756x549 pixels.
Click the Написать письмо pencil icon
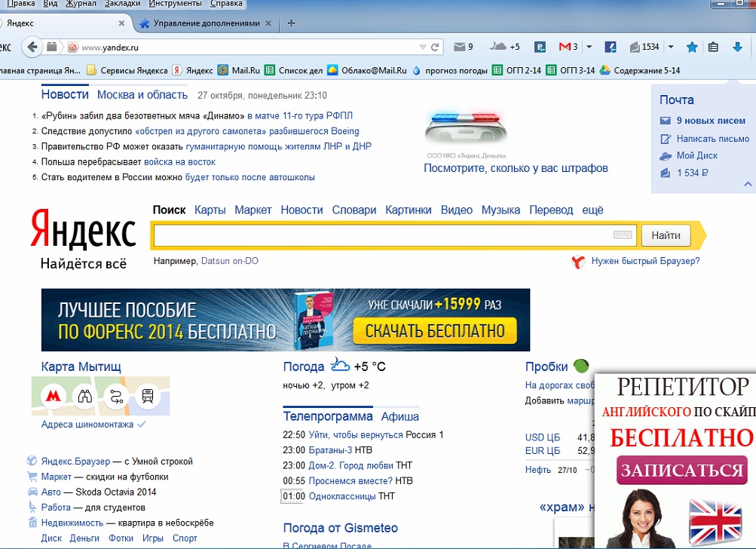(666, 139)
